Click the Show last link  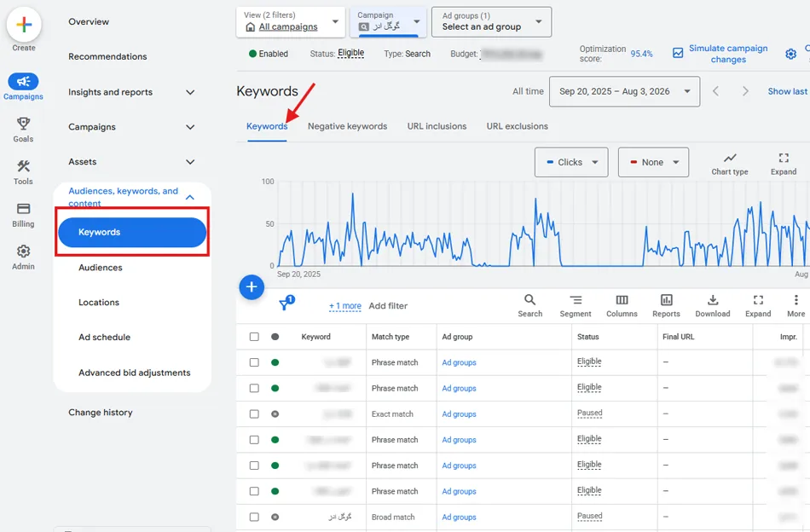[x=787, y=91]
